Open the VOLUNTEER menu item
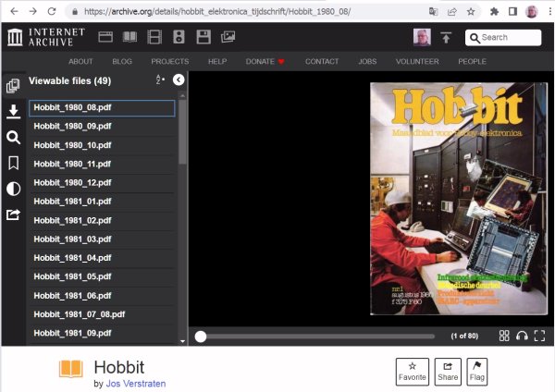The image size is (555, 392). 417,62
